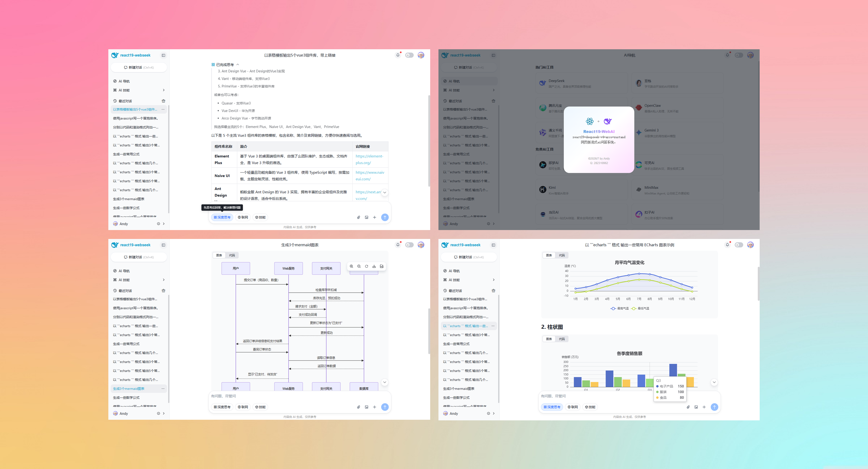This screenshot has width=868, height=469.
Task: Click the zoom-in icon on the mermaid diagram toolbar
Action: (351, 266)
